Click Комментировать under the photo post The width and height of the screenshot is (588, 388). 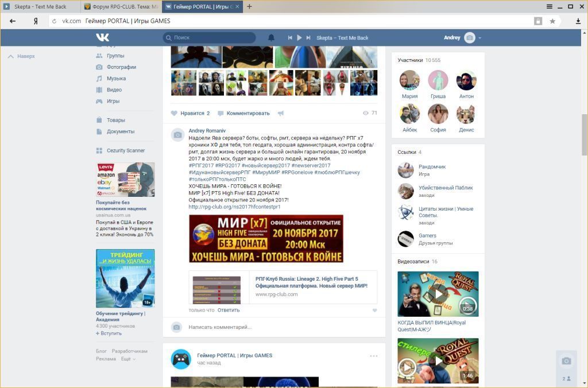(243, 113)
